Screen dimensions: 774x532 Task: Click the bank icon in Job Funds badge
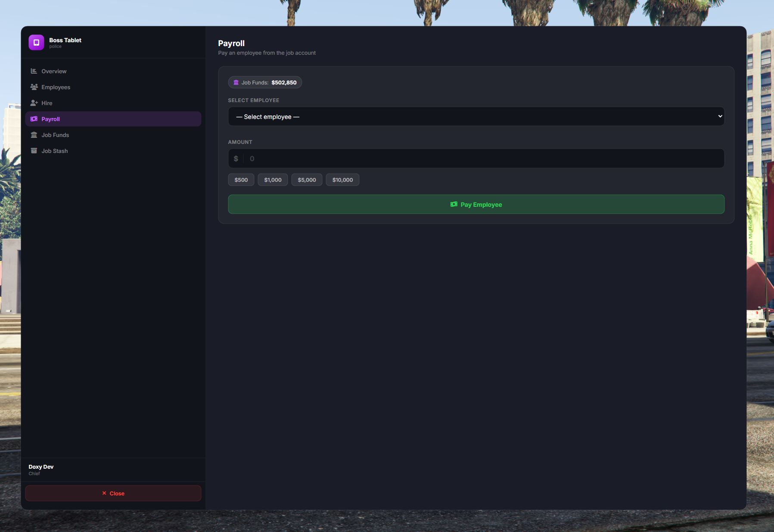236,82
